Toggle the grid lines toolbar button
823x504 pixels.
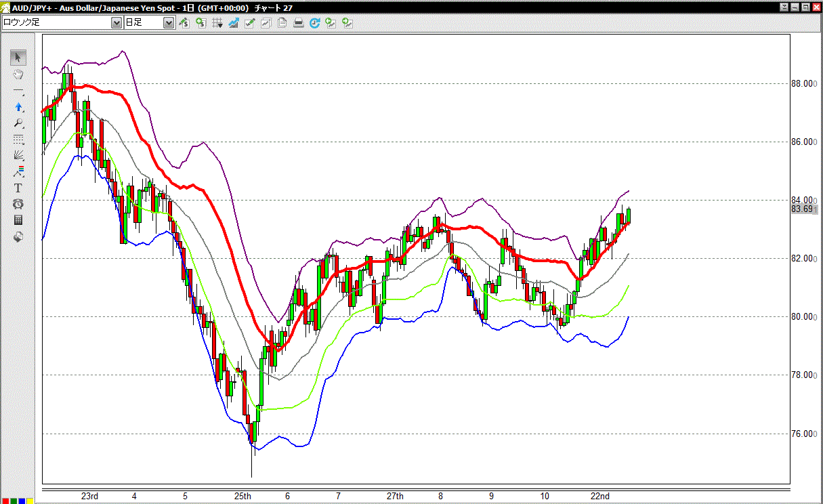217,23
